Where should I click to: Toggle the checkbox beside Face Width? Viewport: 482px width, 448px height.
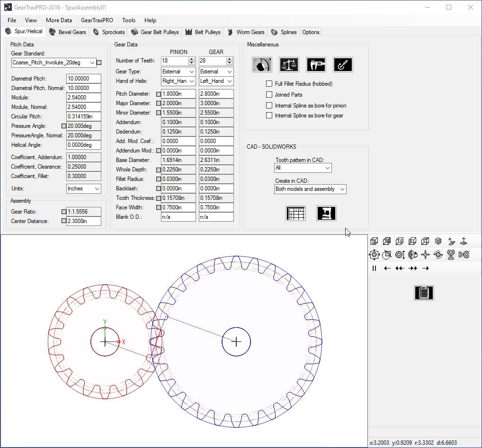coord(159,207)
